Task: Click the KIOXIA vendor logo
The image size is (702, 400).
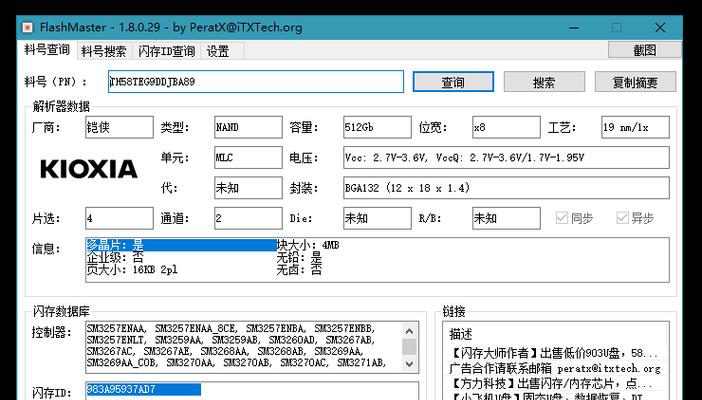Action: (89, 169)
